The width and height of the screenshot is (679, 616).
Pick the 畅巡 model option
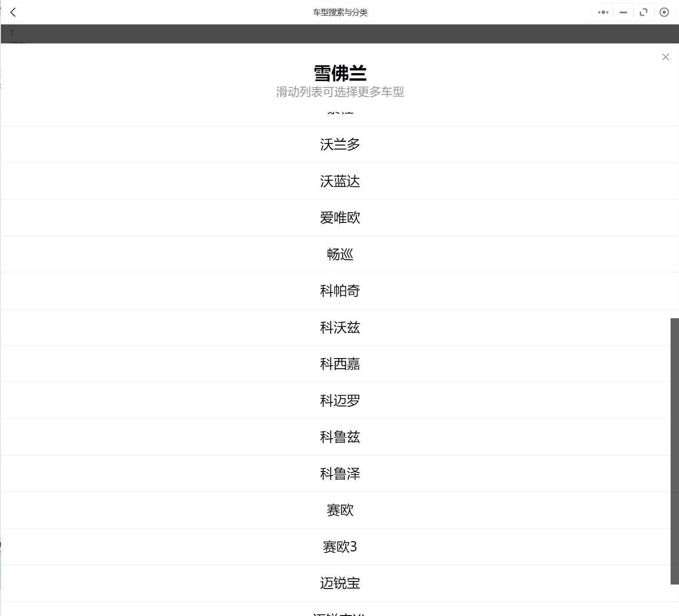(x=340, y=254)
